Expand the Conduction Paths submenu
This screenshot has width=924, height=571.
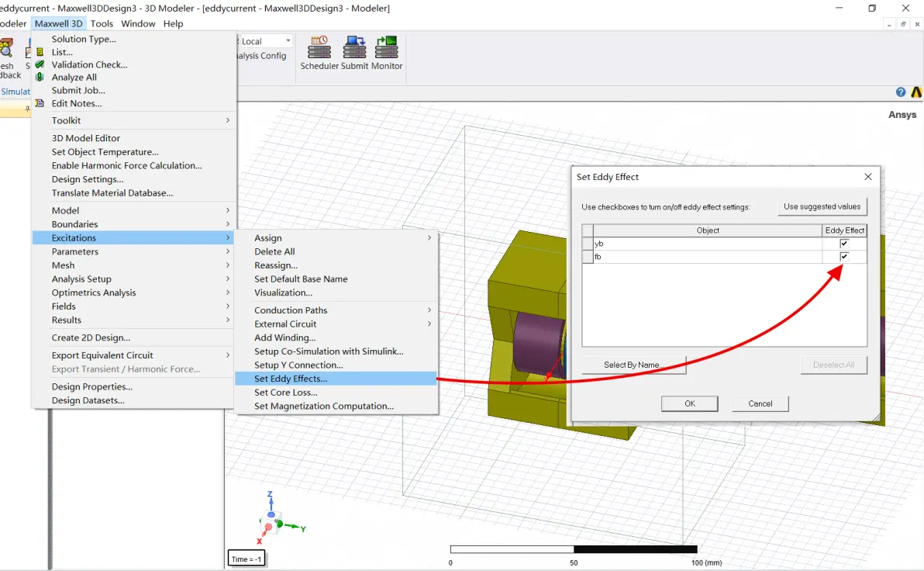(429, 310)
